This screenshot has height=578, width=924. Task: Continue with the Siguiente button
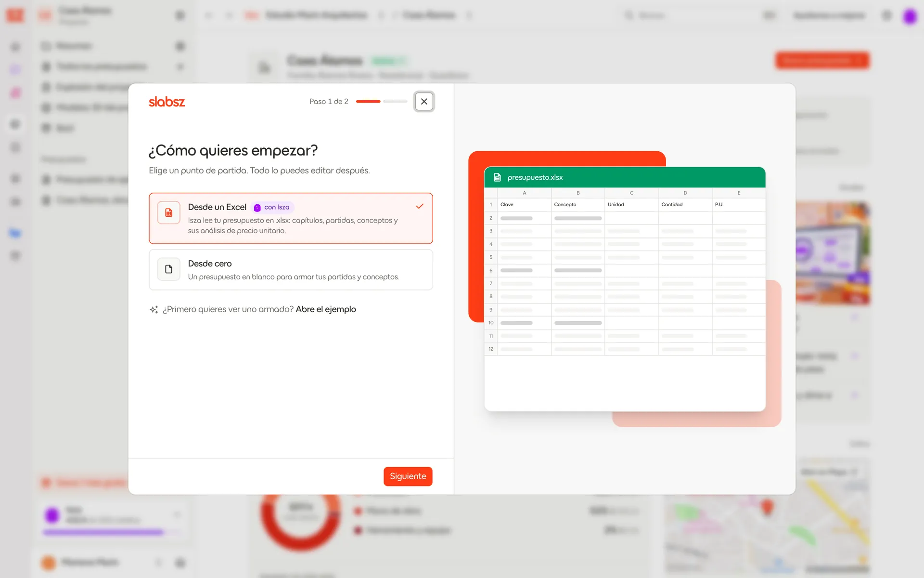pos(408,476)
